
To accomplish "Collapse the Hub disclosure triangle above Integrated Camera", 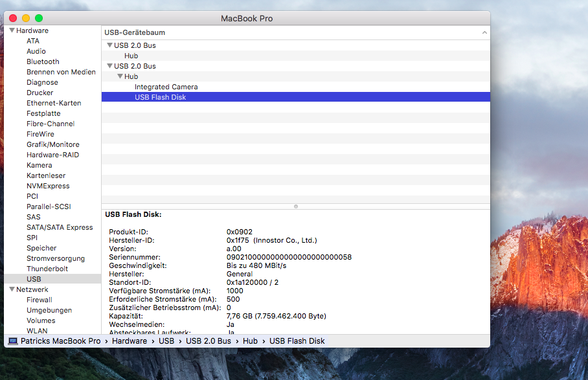I will coord(120,76).
